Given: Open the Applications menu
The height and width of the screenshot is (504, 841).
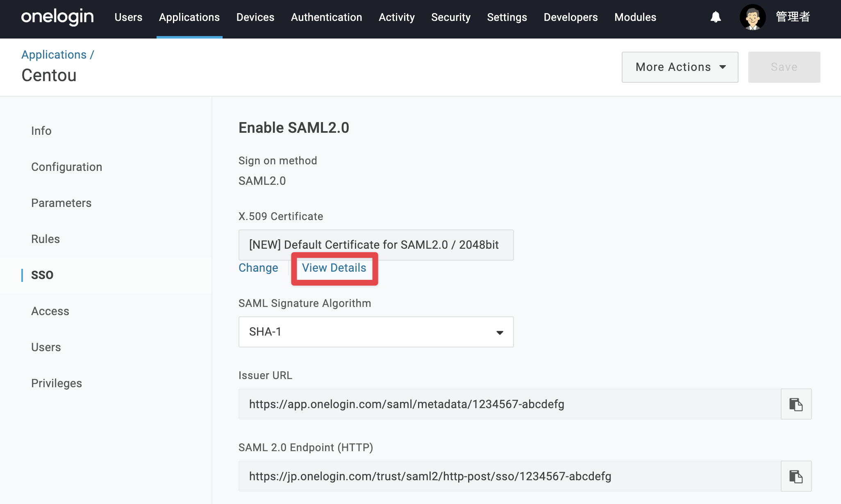Looking at the screenshot, I should 189,17.
